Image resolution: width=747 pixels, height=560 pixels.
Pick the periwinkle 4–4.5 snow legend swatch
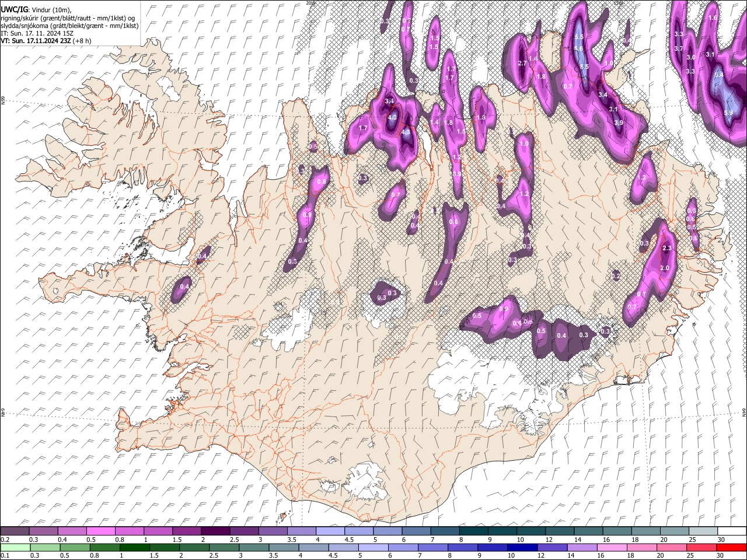pos(330,531)
